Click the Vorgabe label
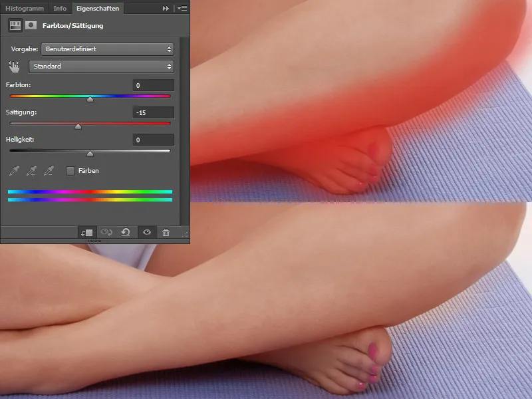This screenshot has width=532, height=399. pos(25,49)
